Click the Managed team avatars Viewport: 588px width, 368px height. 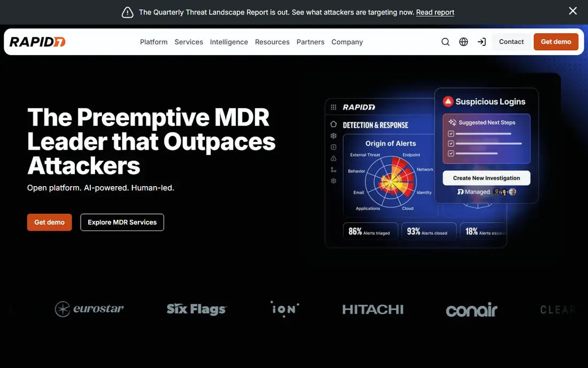(x=505, y=191)
